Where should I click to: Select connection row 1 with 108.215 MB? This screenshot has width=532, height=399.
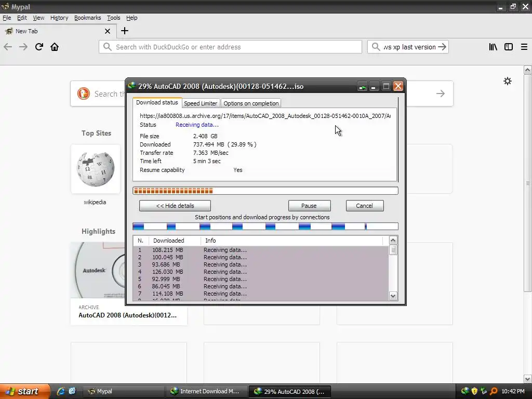261,250
